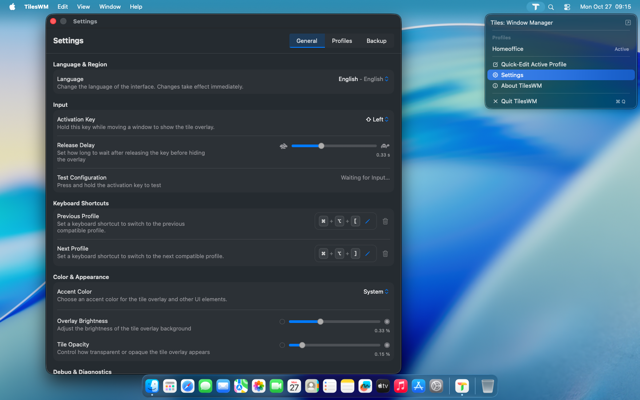
Task: Switch to the Backup tab
Action: tap(376, 41)
